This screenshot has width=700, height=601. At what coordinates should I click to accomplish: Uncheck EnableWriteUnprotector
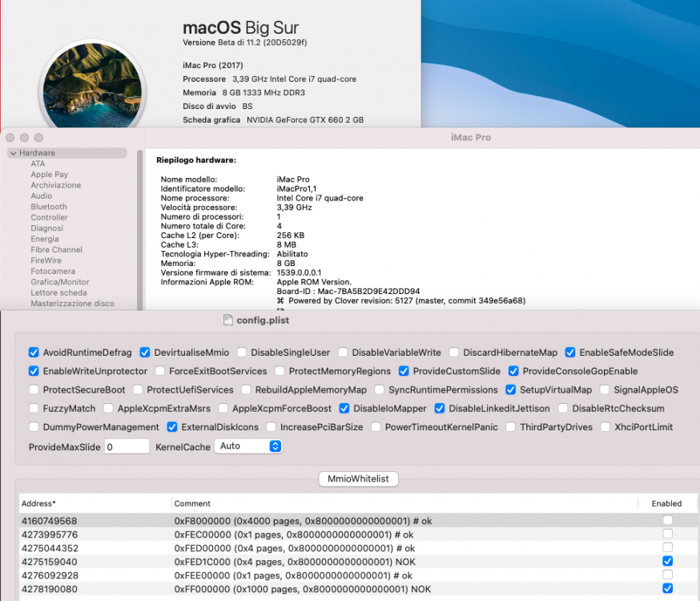[x=34, y=371]
